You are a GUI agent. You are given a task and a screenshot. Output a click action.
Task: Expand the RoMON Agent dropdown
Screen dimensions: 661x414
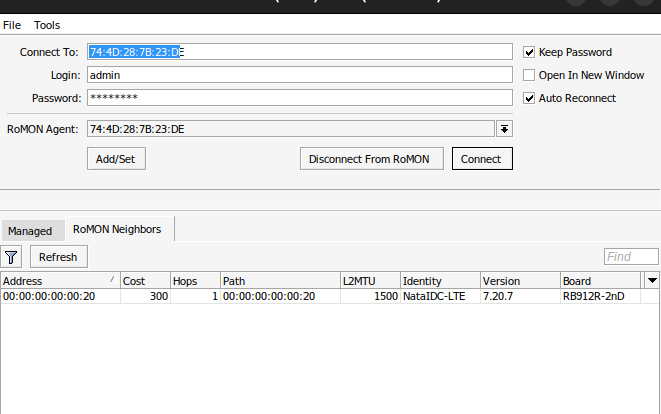504,128
